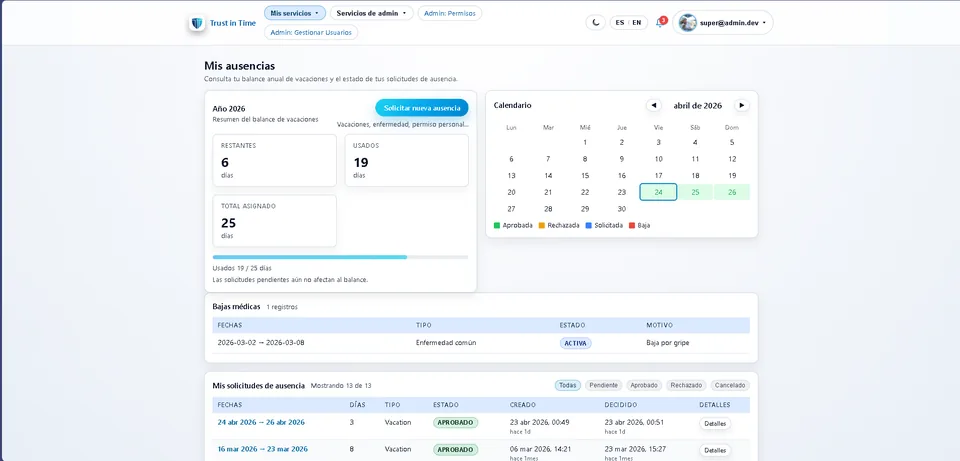
Task: Click 2026-03-02 → 2026-03-08 dates cell
Action: [x=261, y=343]
